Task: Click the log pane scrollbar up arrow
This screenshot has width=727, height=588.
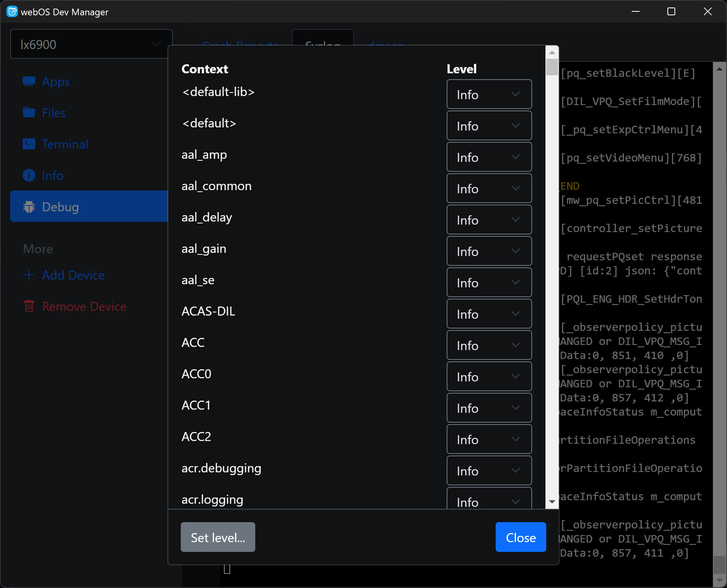Action: coord(719,69)
